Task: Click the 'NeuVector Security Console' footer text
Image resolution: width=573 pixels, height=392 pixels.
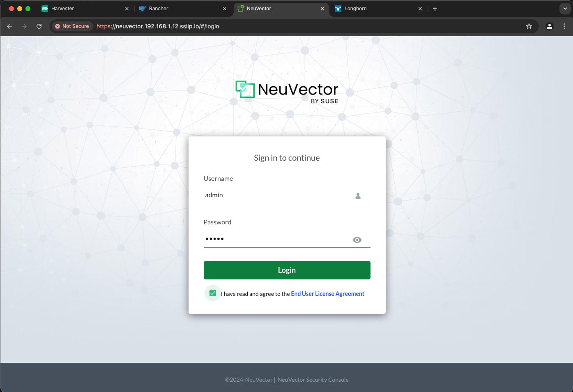Action: click(313, 380)
